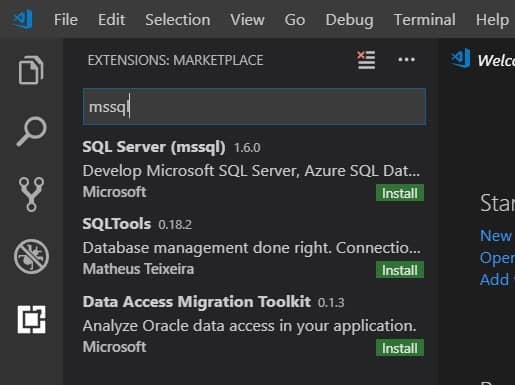Viewport: 515px width, 385px height.
Task: Open the Debug bug icon in activity bar
Action: click(x=31, y=257)
